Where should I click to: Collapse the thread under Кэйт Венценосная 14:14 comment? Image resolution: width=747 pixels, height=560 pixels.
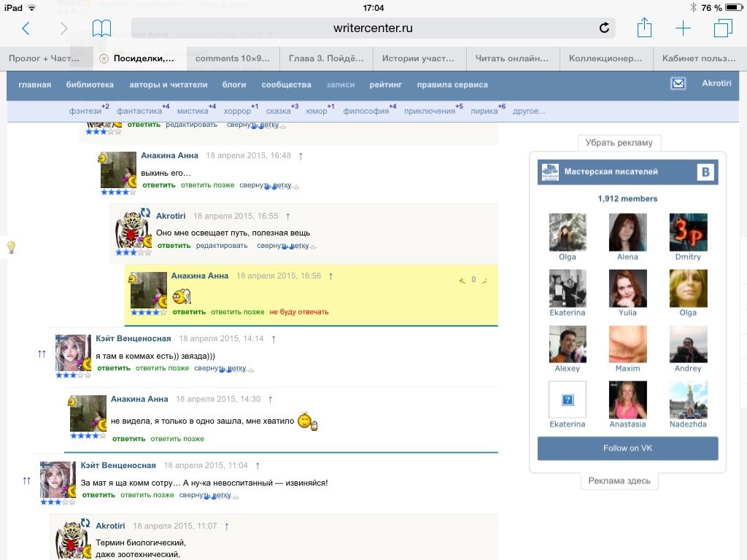[220, 369]
